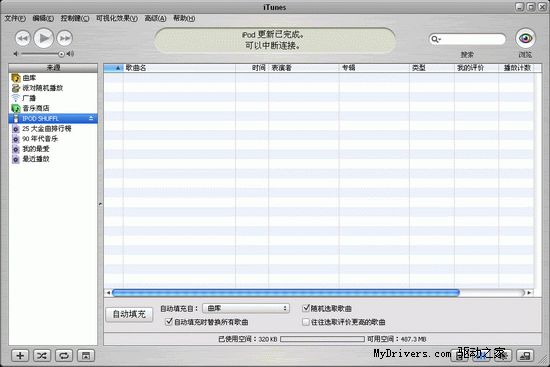The height and width of the screenshot is (367, 550).
Task: Open the 25 大金曲排行榜 smart playlist
Action: pos(53,128)
